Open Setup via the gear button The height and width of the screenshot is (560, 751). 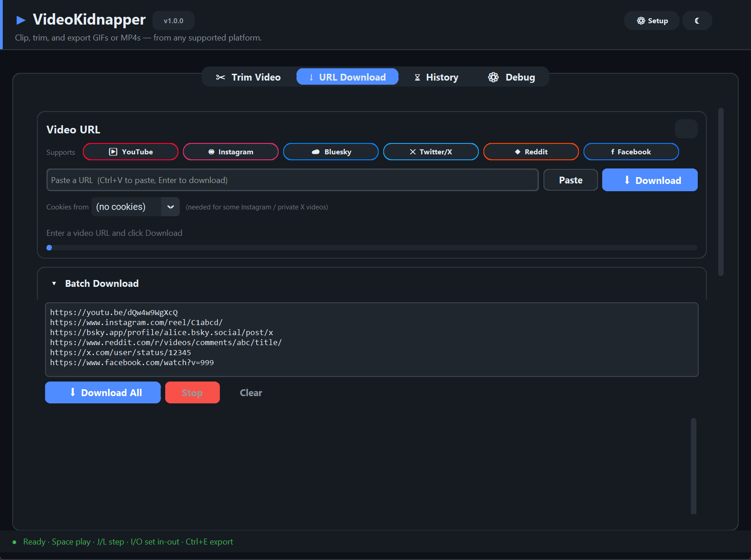(x=652, y=20)
